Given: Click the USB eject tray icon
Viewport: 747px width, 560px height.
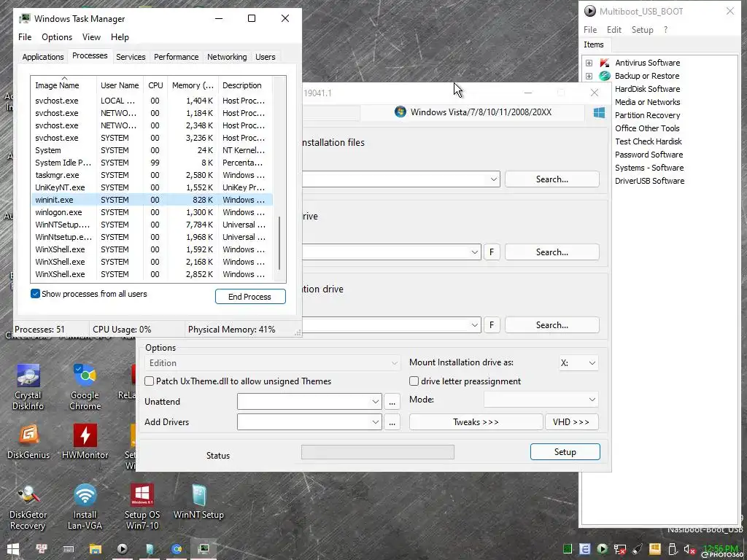Looking at the screenshot, I should (x=672, y=550).
